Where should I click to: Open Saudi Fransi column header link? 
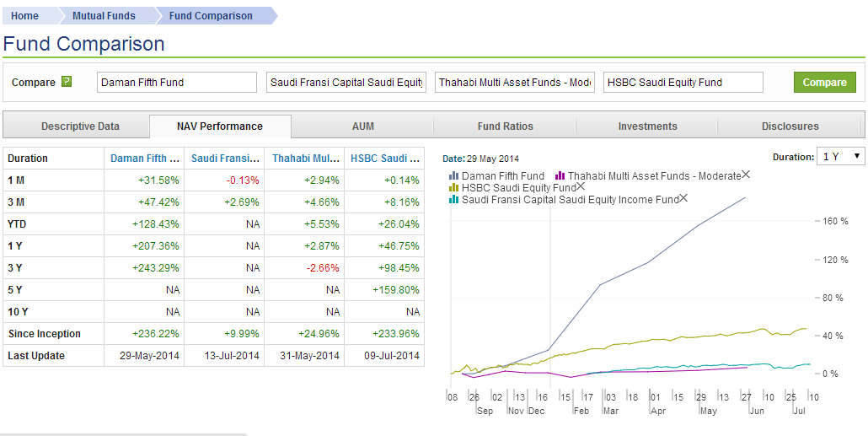click(x=225, y=159)
